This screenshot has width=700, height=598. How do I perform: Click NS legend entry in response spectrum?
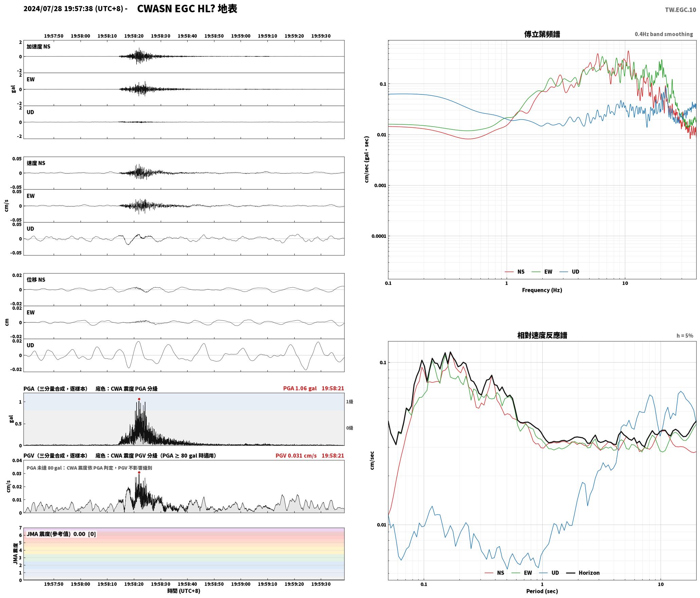(494, 573)
